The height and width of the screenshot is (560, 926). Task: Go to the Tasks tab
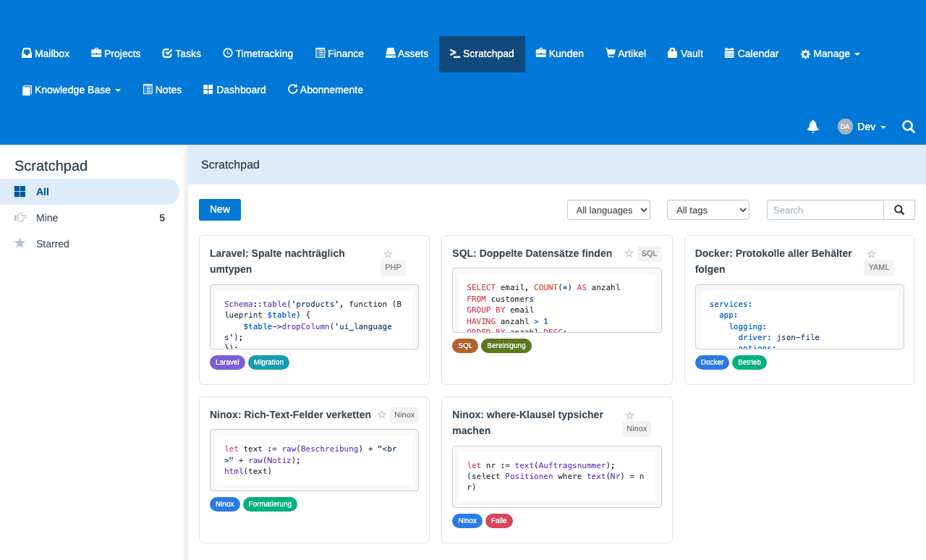pyautogui.click(x=182, y=54)
